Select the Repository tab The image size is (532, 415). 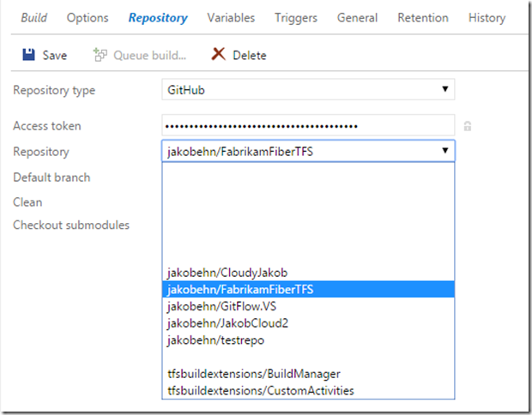[x=158, y=18]
